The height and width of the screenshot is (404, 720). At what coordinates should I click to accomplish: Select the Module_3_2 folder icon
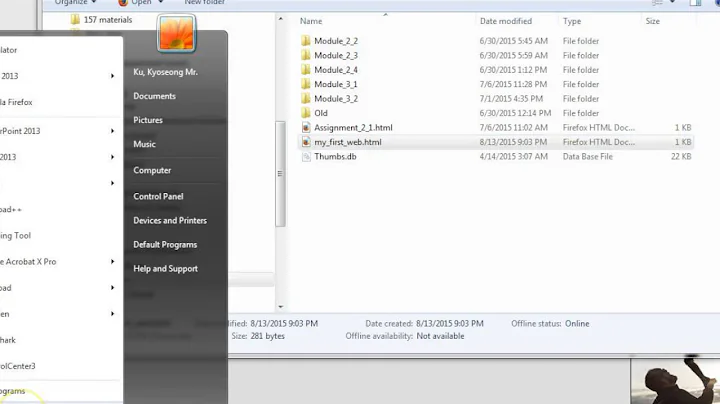tap(306, 99)
